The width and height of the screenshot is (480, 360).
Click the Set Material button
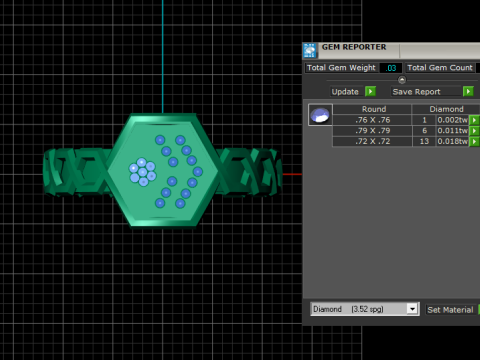450,310
